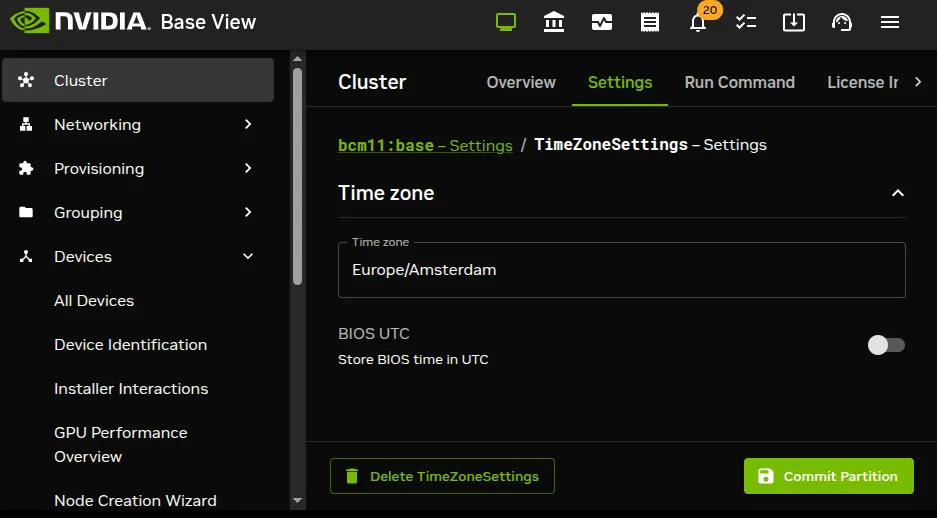This screenshot has width=937, height=518.
Task: Expand the Grouping menu chevron
Action: coord(248,212)
